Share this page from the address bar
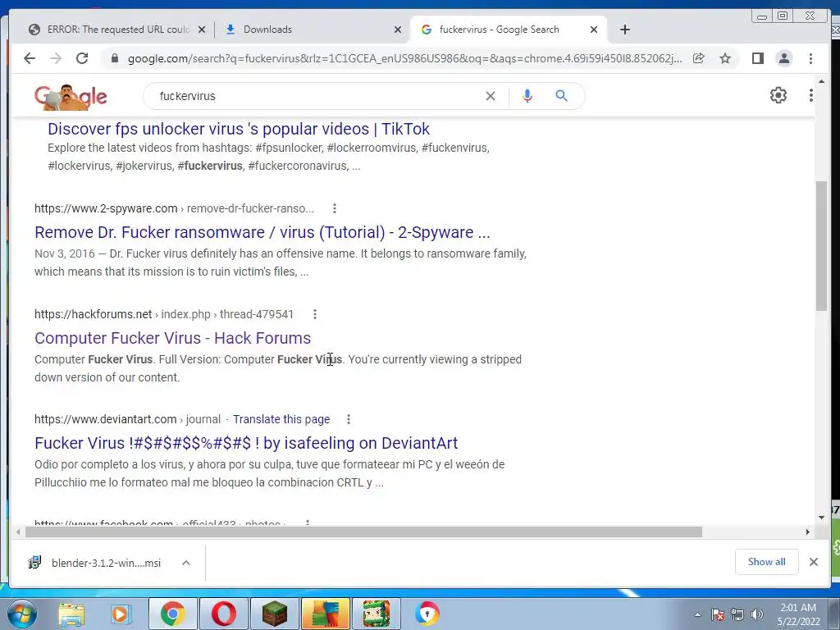Image resolution: width=840 pixels, height=630 pixels. (x=699, y=58)
